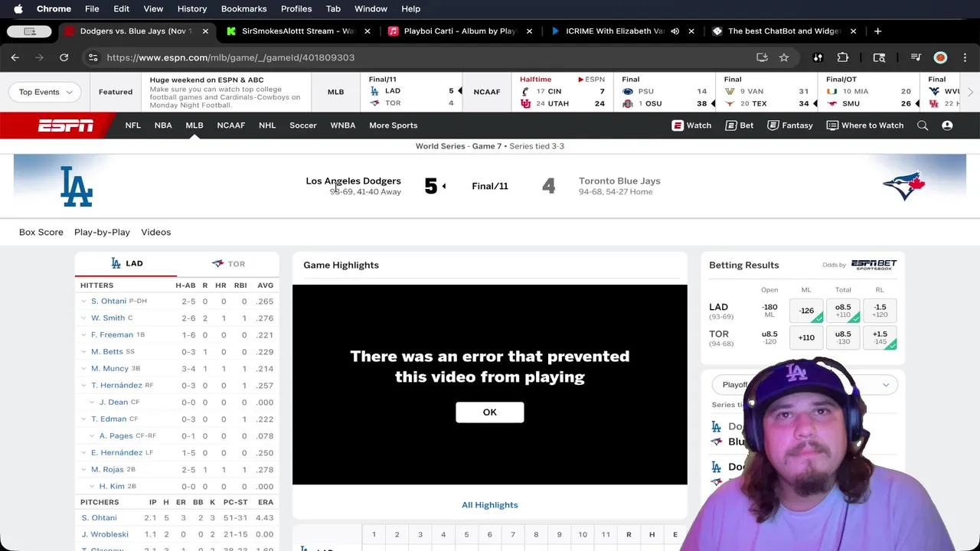Open new browser tab with plus
Screen dimensions: 980x551
[x=877, y=31]
